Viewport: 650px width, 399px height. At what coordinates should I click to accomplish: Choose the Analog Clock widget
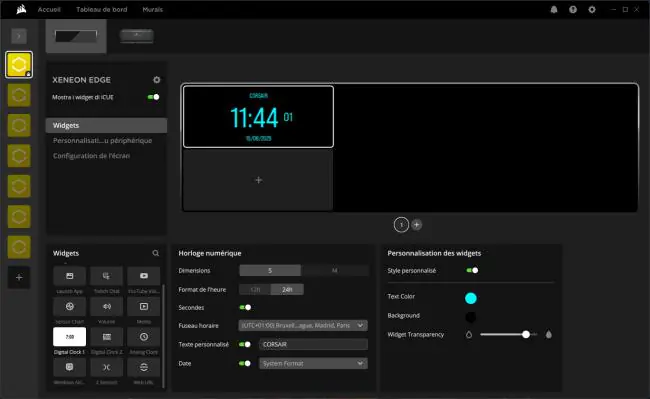click(143, 337)
